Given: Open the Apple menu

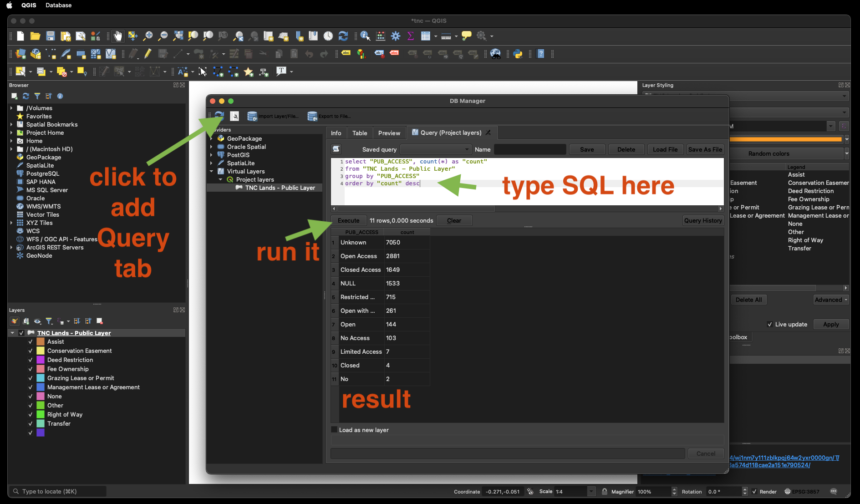Looking at the screenshot, I should coord(9,5).
